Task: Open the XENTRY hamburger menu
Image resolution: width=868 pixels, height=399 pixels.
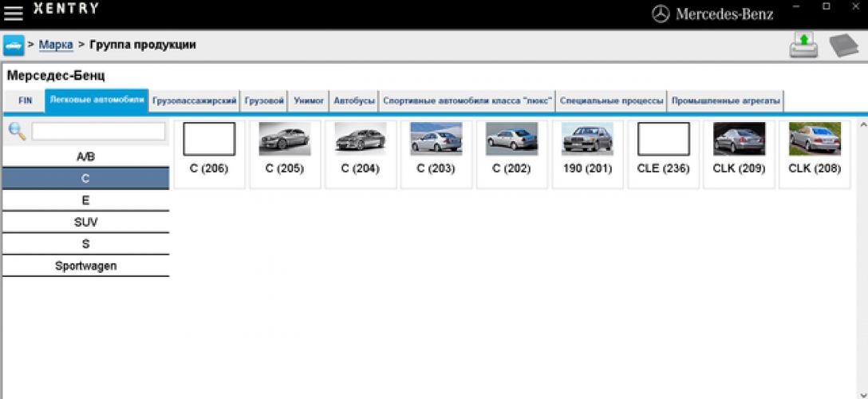Action: (x=14, y=13)
